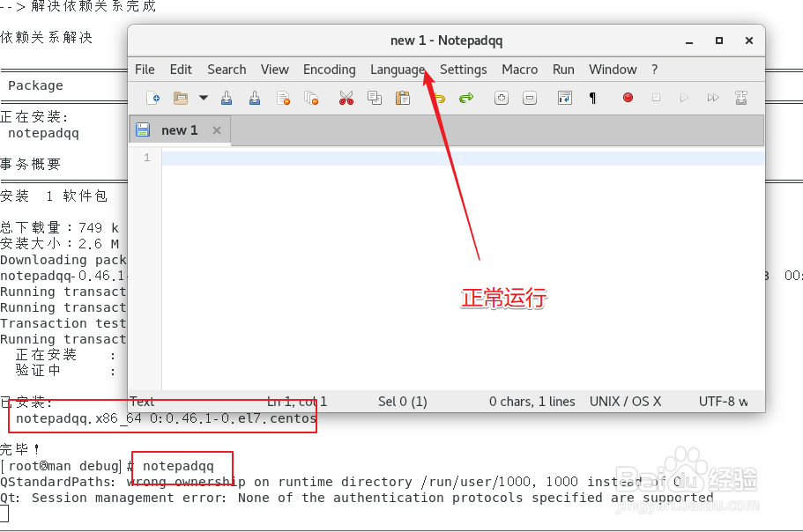Click the Save As icon left of Close document

(x=255, y=98)
